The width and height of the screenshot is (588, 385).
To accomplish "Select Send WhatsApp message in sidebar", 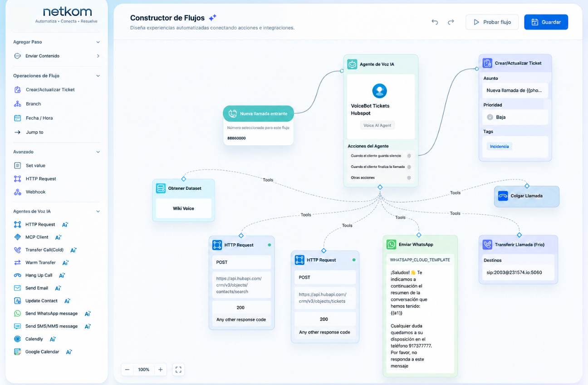I will tap(52, 313).
